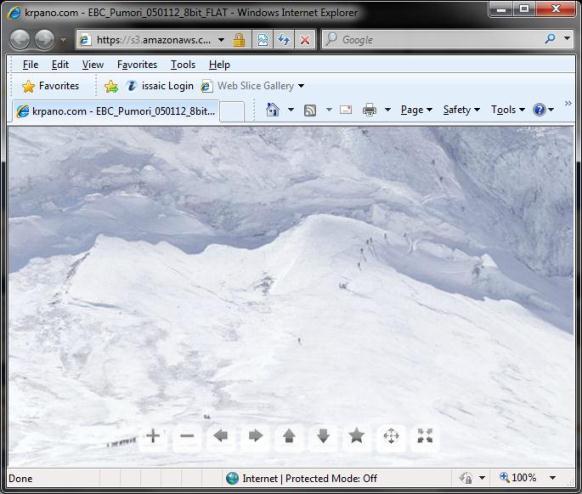Toggle fullscreen view of the panorama
The width and height of the screenshot is (582, 494).
point(425,436)
